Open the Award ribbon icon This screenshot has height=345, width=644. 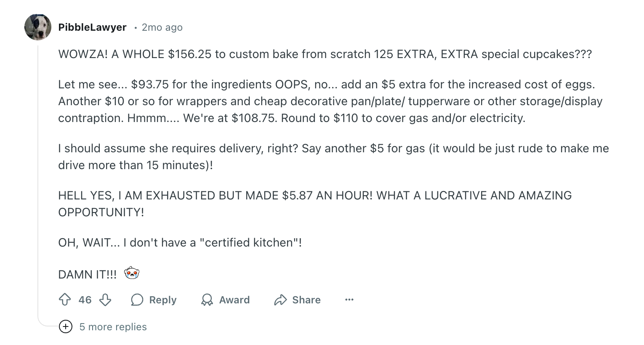(x=207, y=300)
